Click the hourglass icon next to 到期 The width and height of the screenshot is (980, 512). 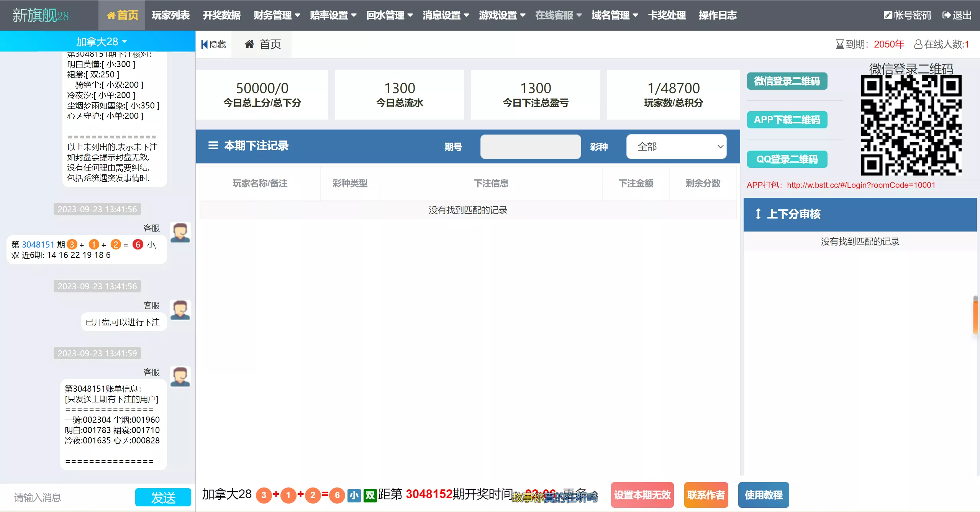point(840,44)
